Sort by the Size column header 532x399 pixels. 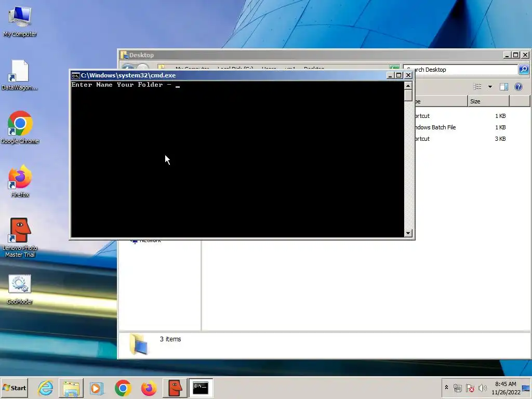[x=488, y=101]
